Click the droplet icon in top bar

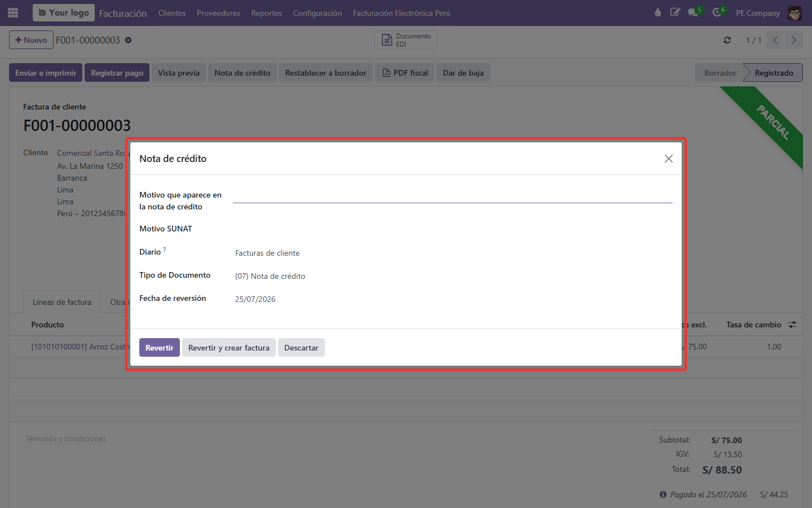657,12
